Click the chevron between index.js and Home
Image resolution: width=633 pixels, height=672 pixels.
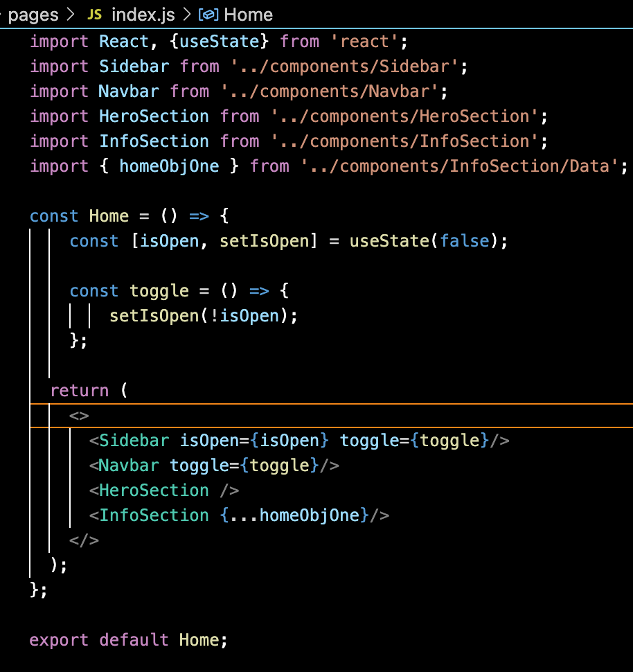click(187, 15)
